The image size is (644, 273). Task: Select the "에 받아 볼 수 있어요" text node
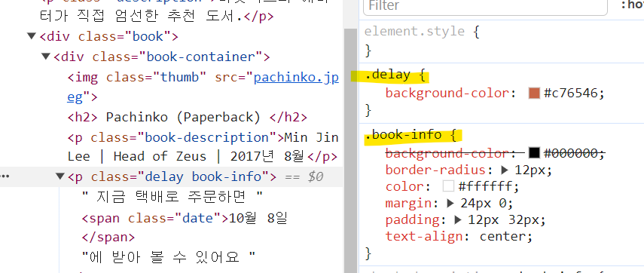169,257
